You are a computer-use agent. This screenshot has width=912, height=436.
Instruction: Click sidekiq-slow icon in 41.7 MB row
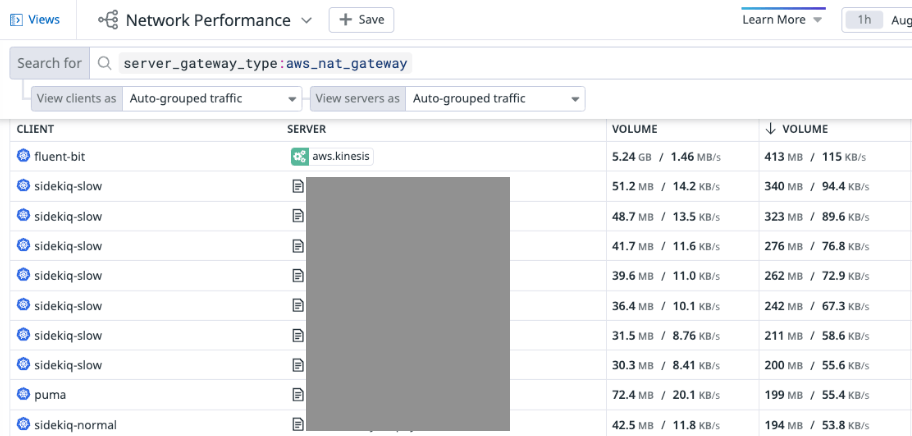23,245
